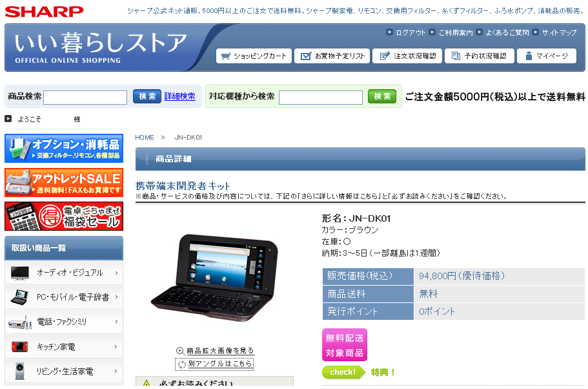Open the ショッピングカート cart icon
This screenshot has width=588, height=389.
tap(225, 56)
